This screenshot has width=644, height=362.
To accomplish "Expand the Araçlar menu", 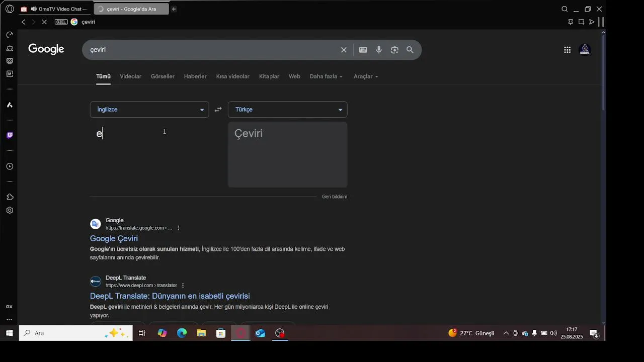I will pyautogui.click(x=366, y=76).
